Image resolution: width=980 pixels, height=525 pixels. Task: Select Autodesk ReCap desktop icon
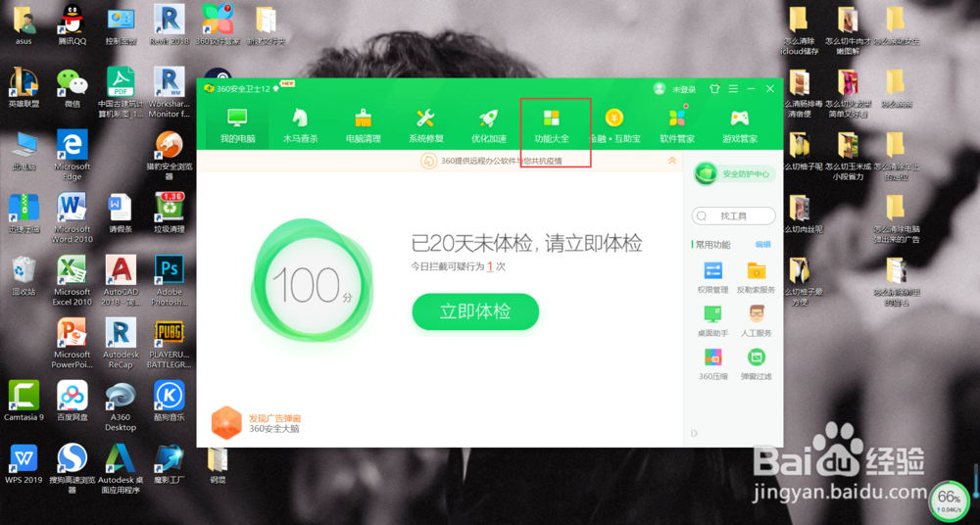tap(121, 343)
